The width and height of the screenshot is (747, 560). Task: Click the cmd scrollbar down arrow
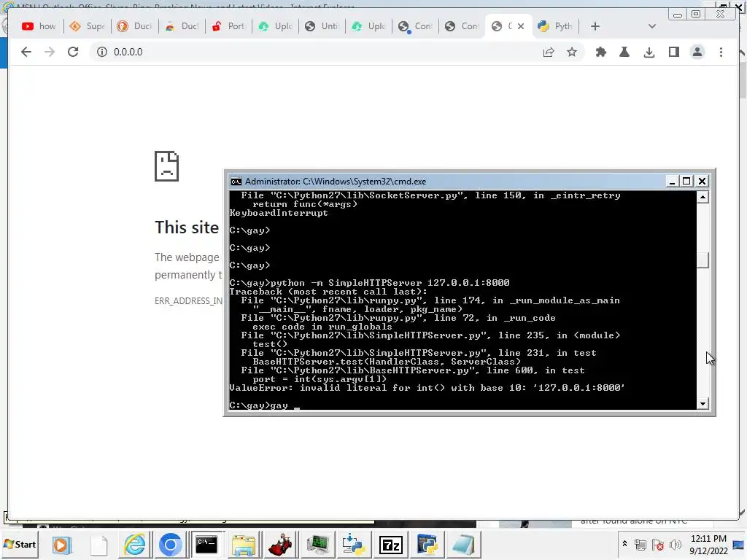[703, 404]
